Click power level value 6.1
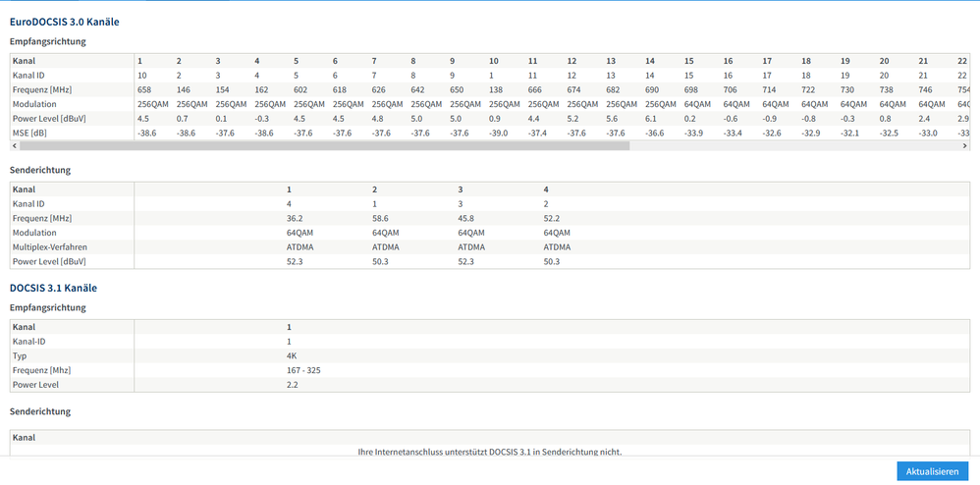The width and height of the screenshot is (980, 485). point(650,119)
